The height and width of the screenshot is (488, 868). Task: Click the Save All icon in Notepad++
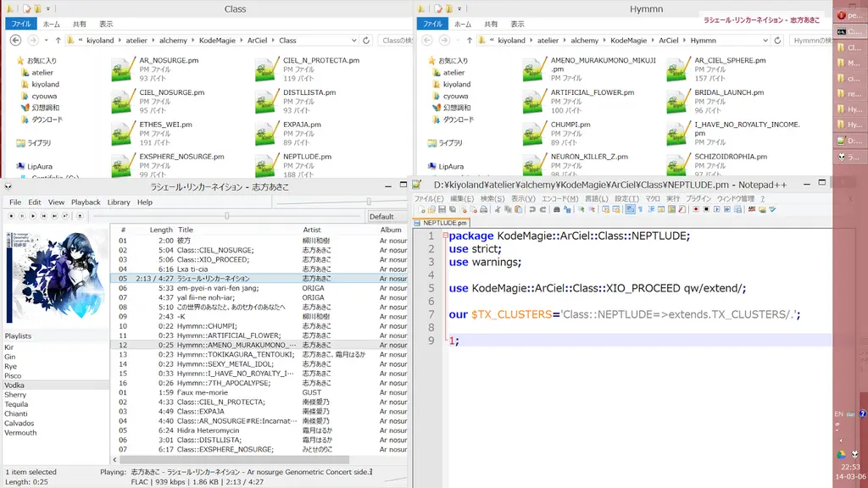[x=453, y=210]
